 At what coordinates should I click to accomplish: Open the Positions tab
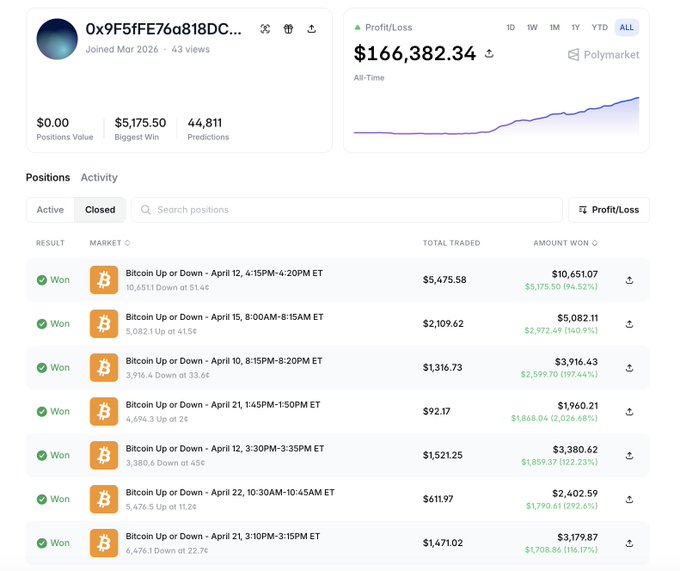point(48,177)
